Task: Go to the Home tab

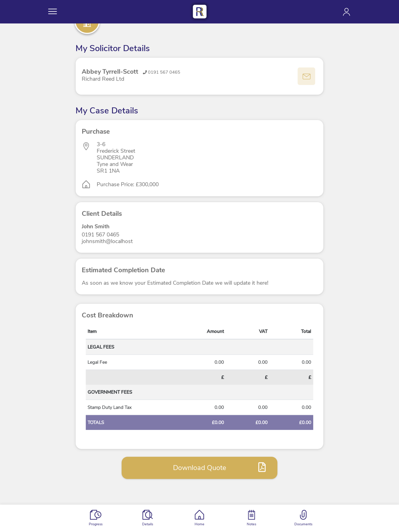Action: coord(199,518)
